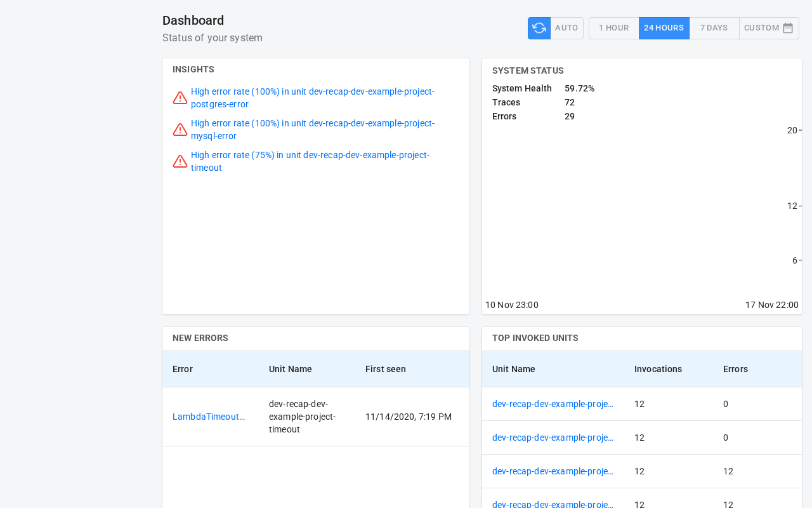This screenshot has width=812, height=508.
Task: Click warning icon for timeout insight
Action: click(180, 161)
